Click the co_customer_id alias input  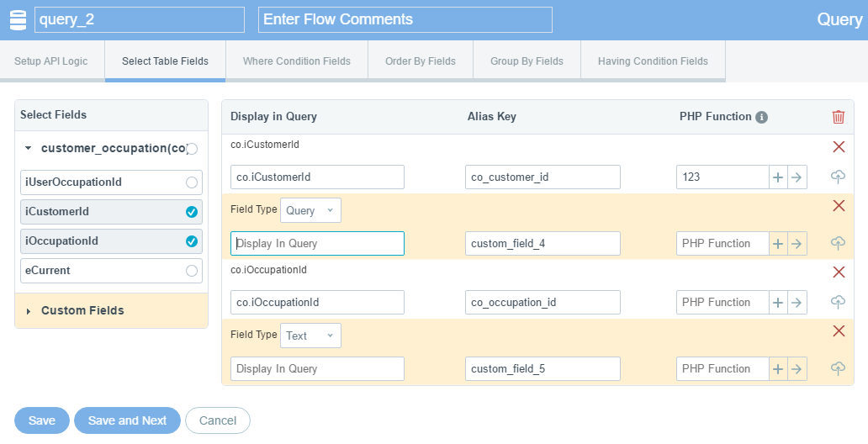(x=542, y=177)
